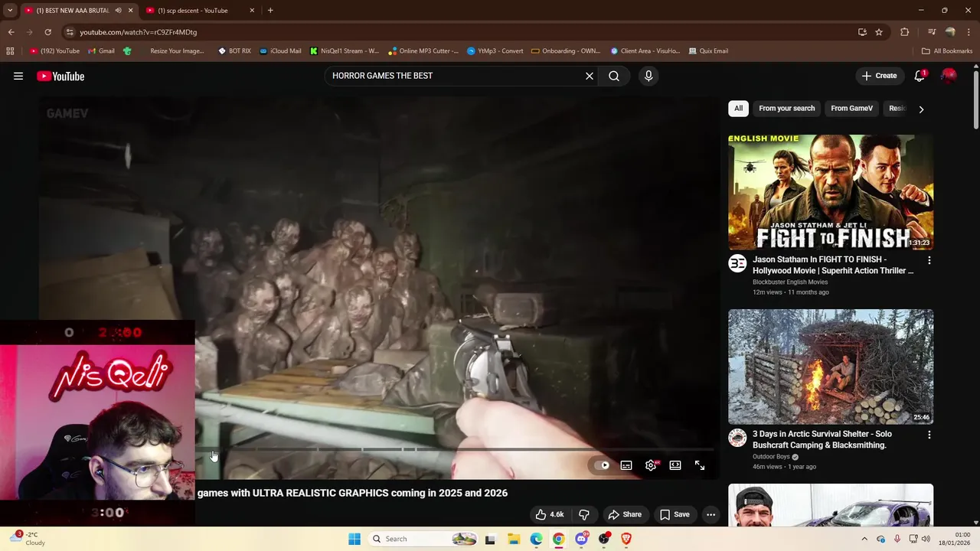980x551 pixels.
Task: Open the Quix Email bookmark
Action: [x=708, y=51]
